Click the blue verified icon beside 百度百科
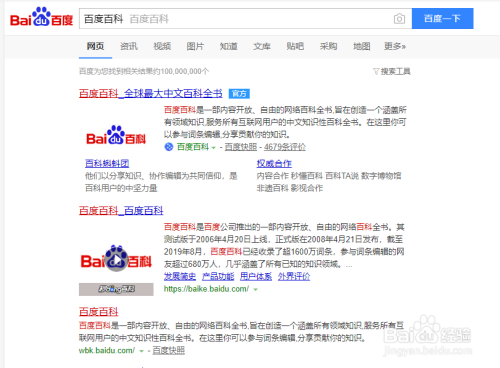Viewport: 500px width, 368px height. click(169, 147)
